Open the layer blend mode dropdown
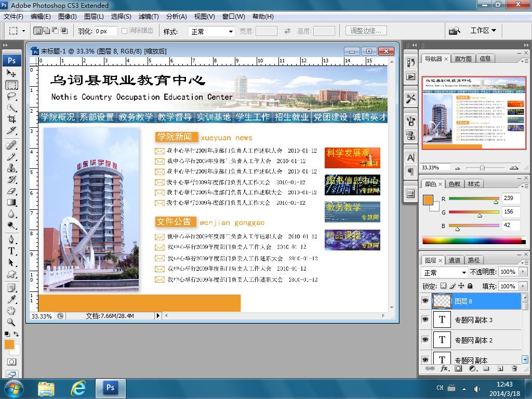The width and height of the screenshot is (532, 399). click(445, 272)
